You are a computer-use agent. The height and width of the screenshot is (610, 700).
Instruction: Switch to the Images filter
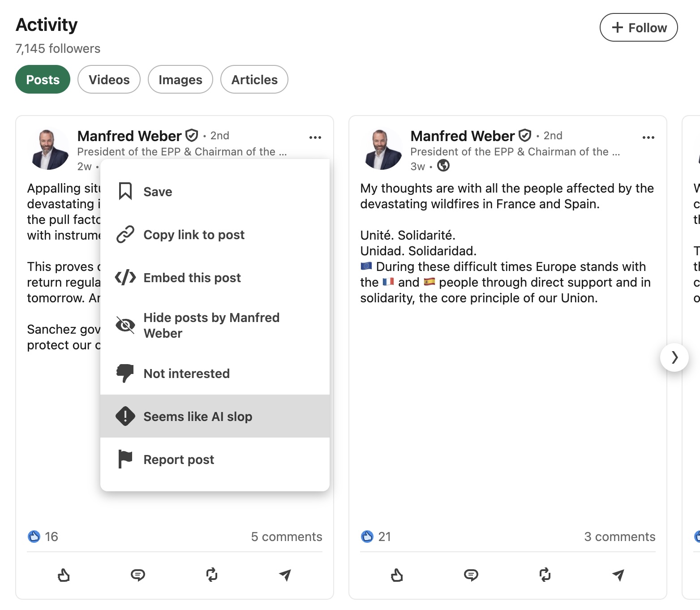coord(180,79)
